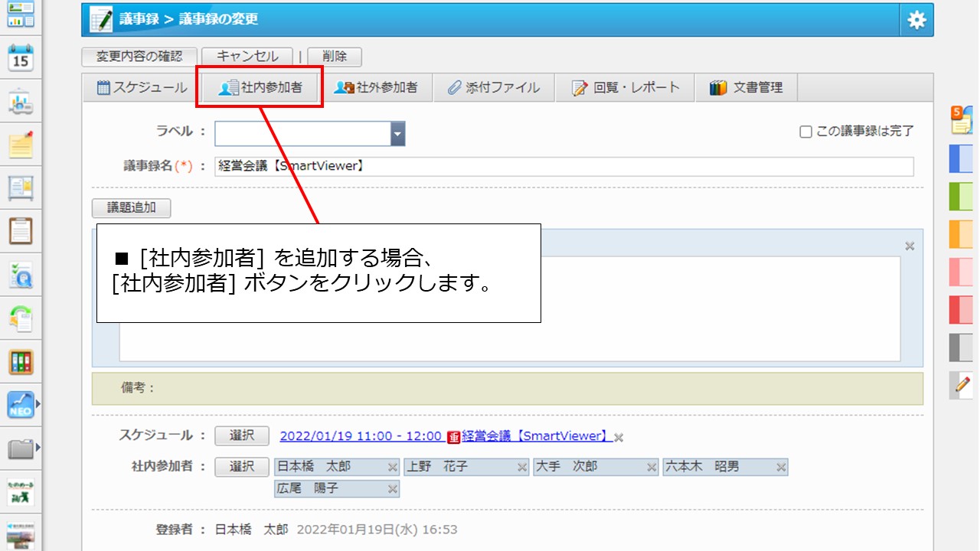The width and height of the screenshot is (980, 551).
Task: Select the gray color sticky swatch
Action: coord(961,347)
